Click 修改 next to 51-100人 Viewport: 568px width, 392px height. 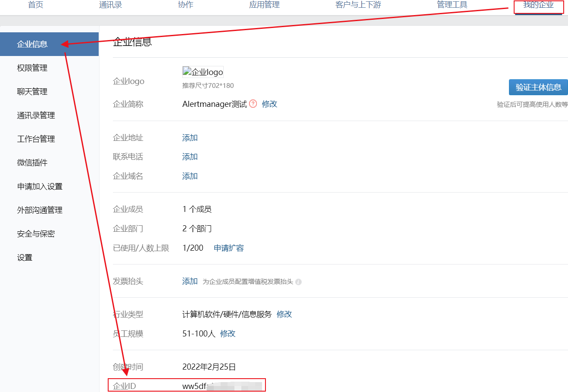pyautogui.click(x=228, y=334)
